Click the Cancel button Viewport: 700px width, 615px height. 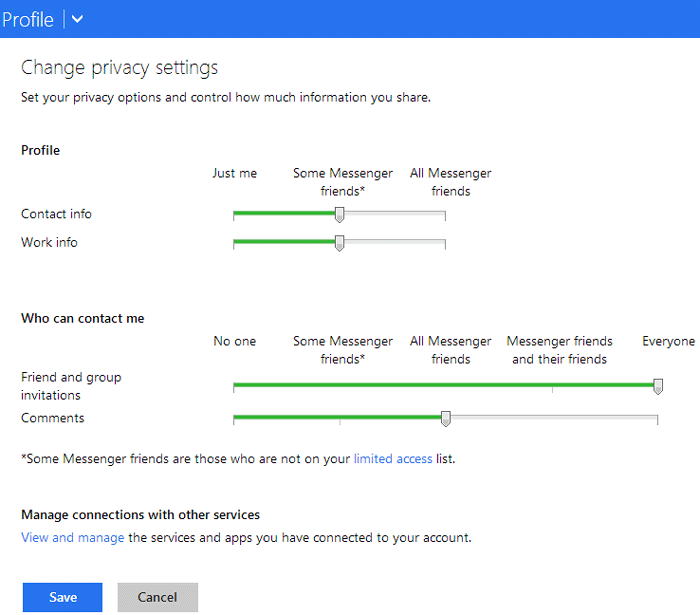158,597
